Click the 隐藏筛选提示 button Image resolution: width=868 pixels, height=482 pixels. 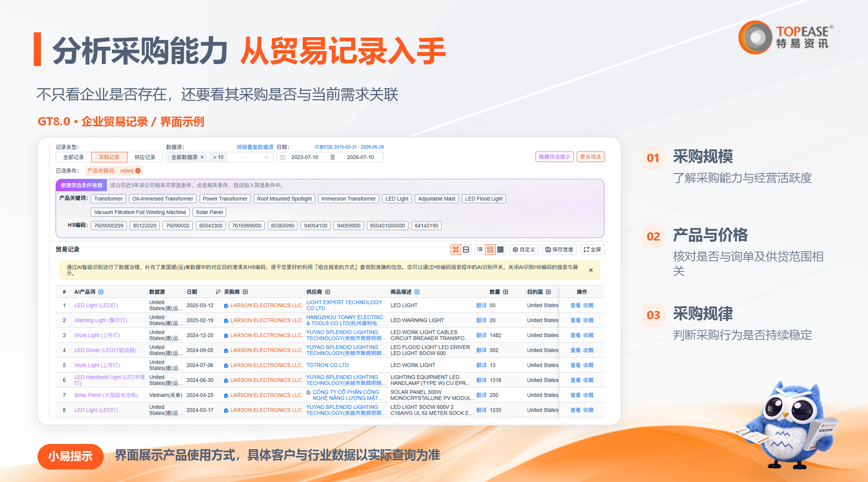point(555,157)
